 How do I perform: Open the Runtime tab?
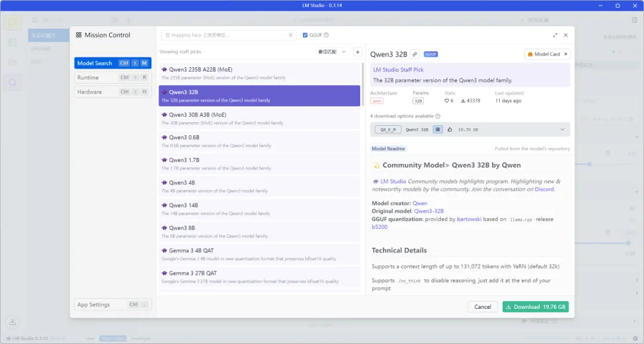pyautogui.click(x=113, y=78)
